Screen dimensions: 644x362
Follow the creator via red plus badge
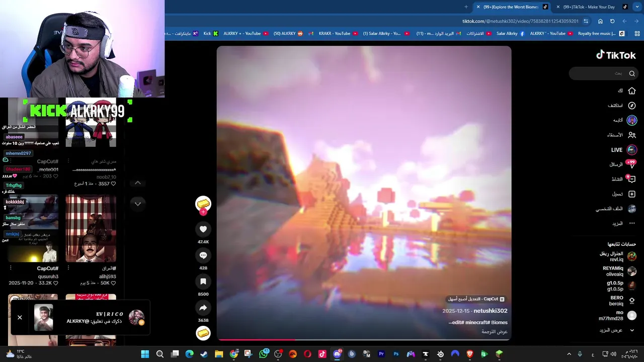(x=203, y=212)
